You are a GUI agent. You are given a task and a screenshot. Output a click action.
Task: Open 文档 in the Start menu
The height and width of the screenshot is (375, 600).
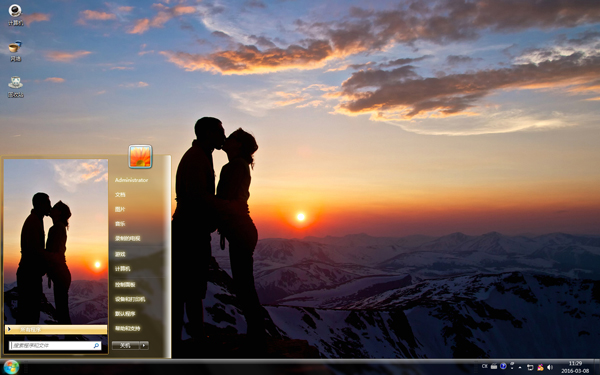coord(120,195)
